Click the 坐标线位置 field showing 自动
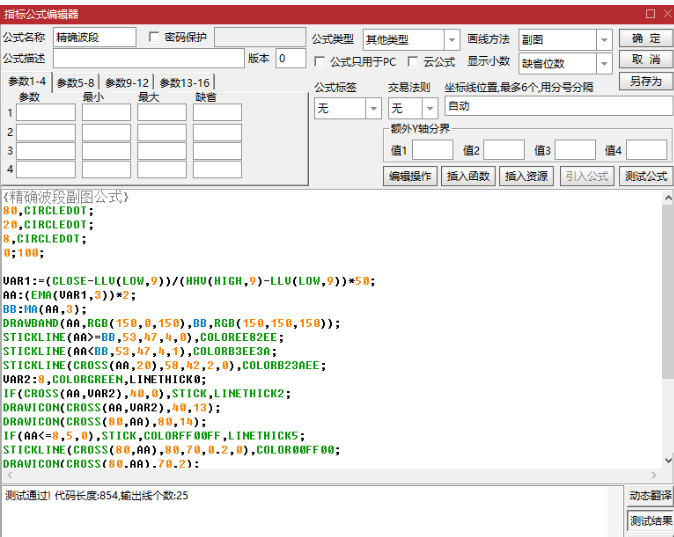This screenshot has height=537, width=674. (x=559, y=106)
